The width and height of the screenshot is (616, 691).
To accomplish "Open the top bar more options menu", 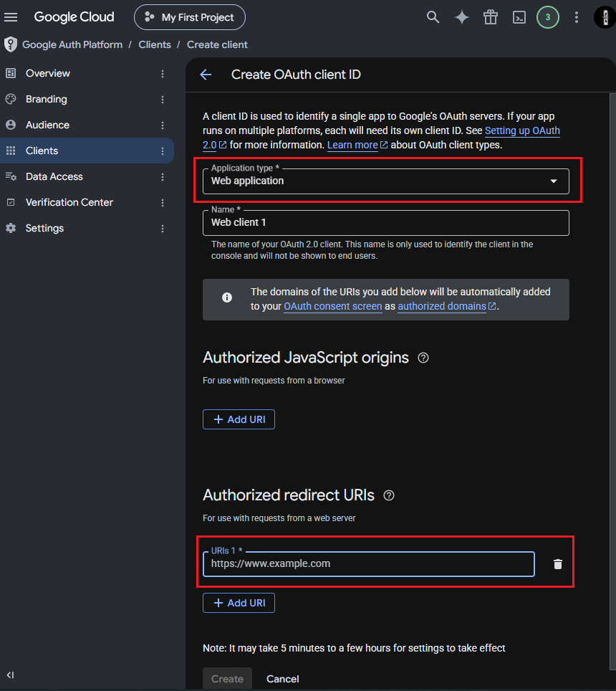I will pyautogui.click(x=577, y=17).
